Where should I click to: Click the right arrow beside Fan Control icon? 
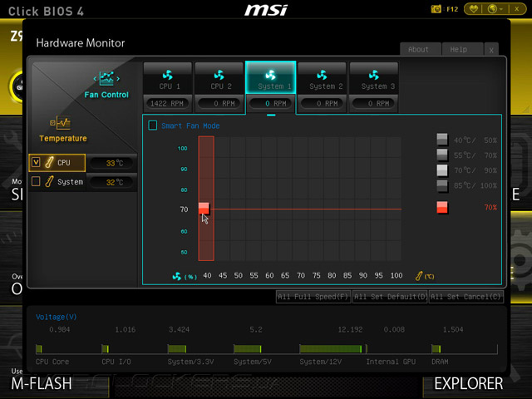pyautogui.click(x=118, y=79)
